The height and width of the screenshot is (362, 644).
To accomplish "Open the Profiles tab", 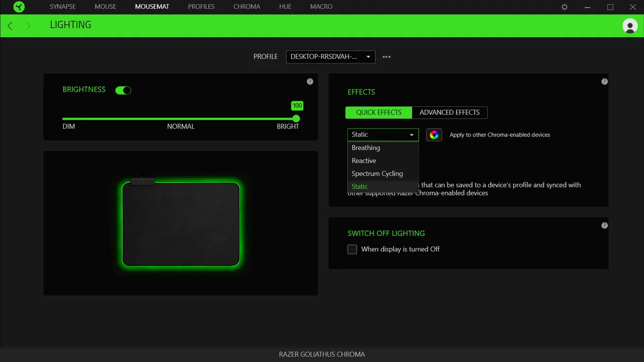I will point(201,7).
